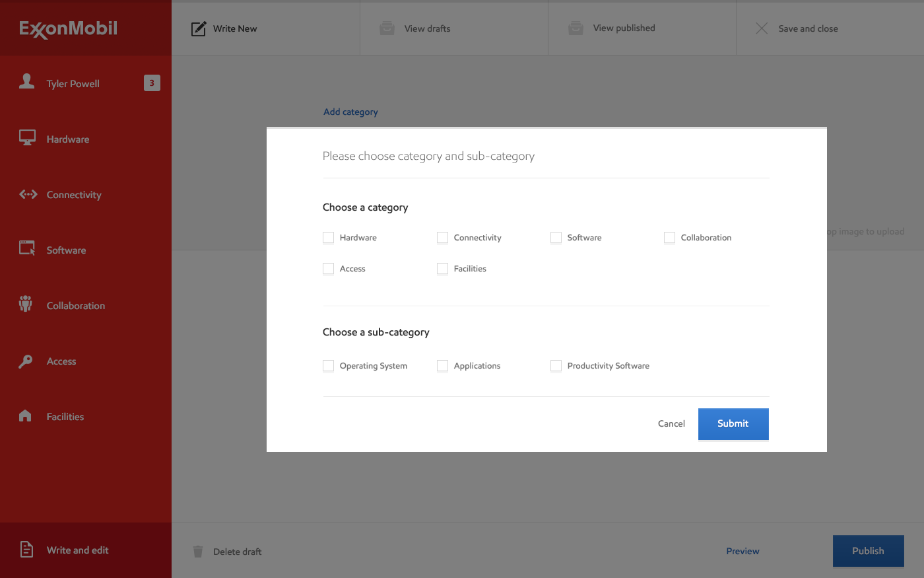This screenshot has width=924, height=578.
Task: Click the Facilities house icon in sidebar
Action: point(26,415)
